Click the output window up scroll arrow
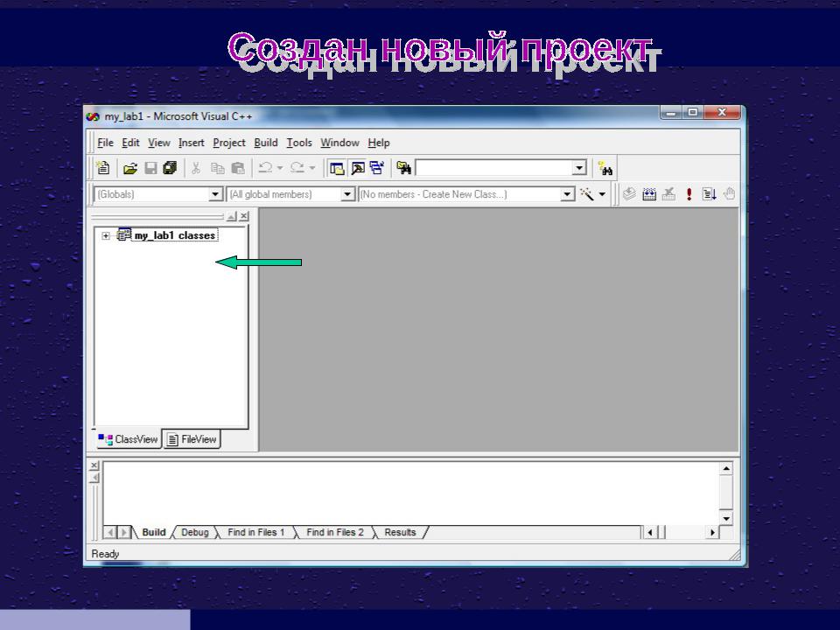This screenshot has width=840, height=630. pos(726,469)
